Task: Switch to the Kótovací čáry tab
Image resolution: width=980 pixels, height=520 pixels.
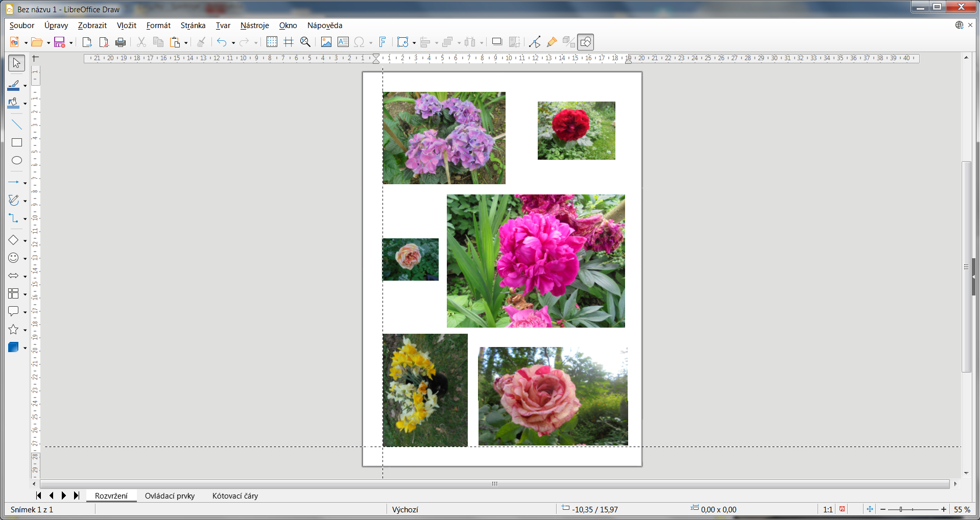Action: pos(235,496)
